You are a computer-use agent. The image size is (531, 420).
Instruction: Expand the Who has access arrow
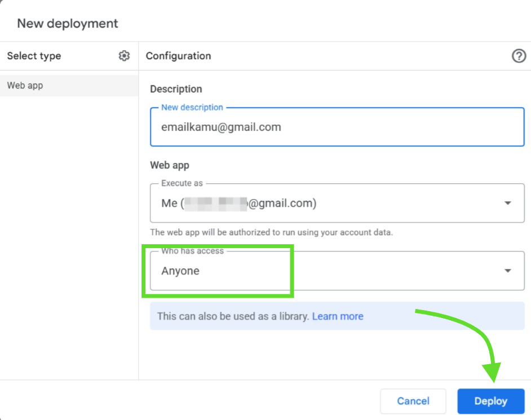coord(507,270)
